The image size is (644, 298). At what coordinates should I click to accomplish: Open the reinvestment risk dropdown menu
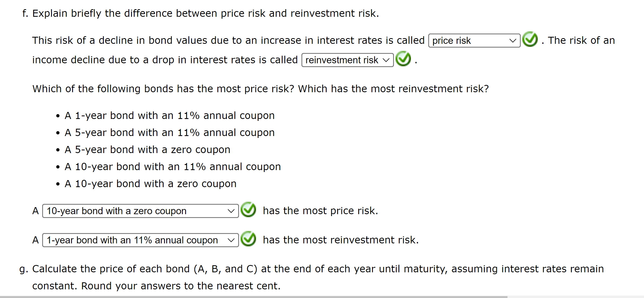pyautogui.click(x=347, y=60)
